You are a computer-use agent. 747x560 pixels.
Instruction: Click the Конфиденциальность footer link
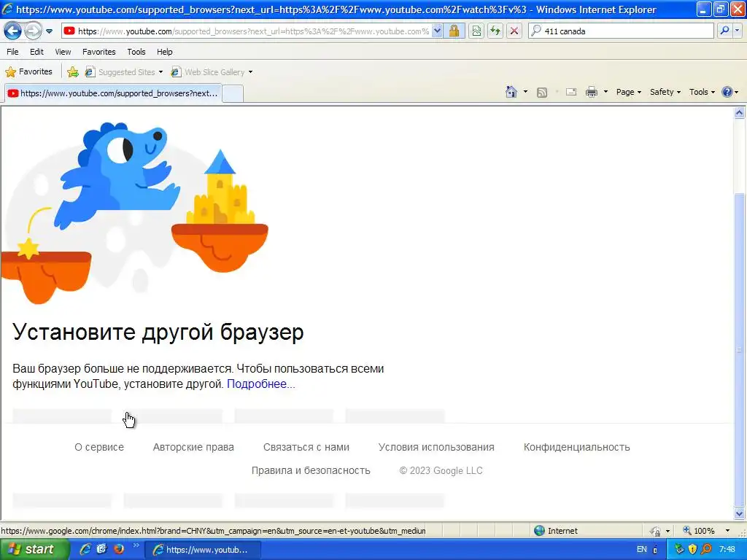coord(577,447)
